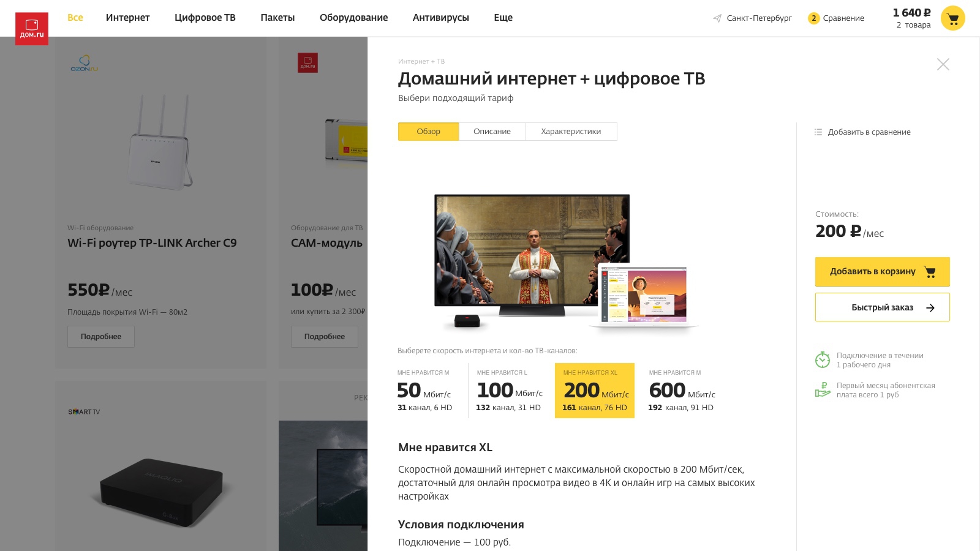Click the hand with ruble icon
Image resolution: width=980 pixels, height=551 pixels.
(x=823, y=389)
